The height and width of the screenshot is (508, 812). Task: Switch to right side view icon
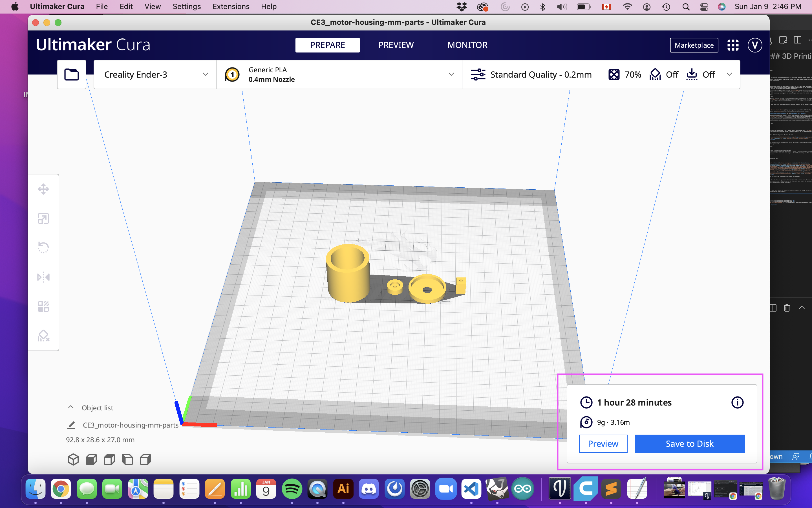click(145, 459)
